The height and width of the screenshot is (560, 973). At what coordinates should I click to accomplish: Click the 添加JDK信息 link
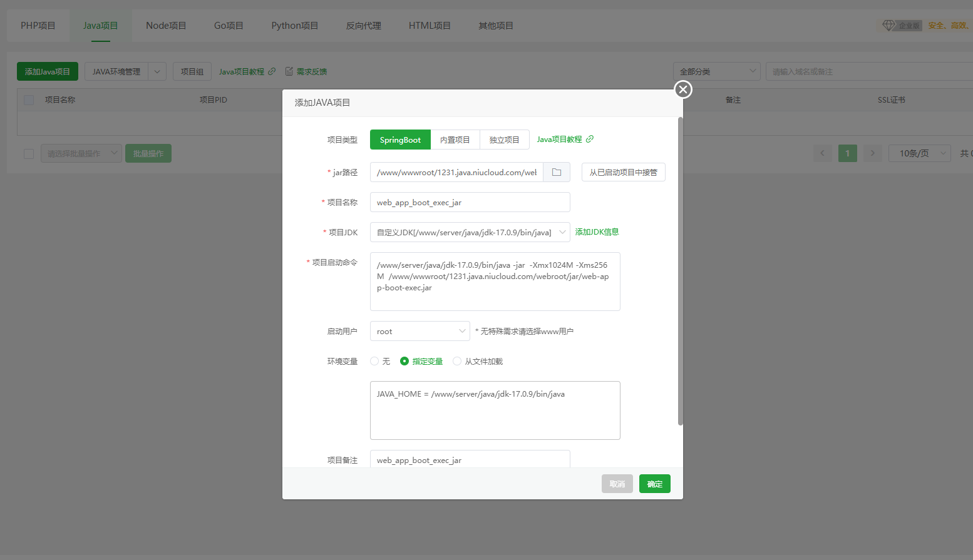pyautogui.click(x=597, y=232)
